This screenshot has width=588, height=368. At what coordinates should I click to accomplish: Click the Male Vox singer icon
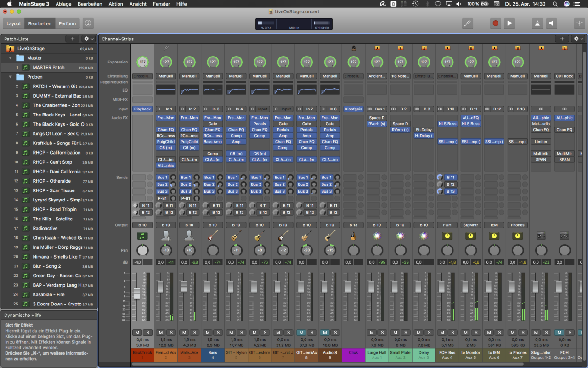189,236
